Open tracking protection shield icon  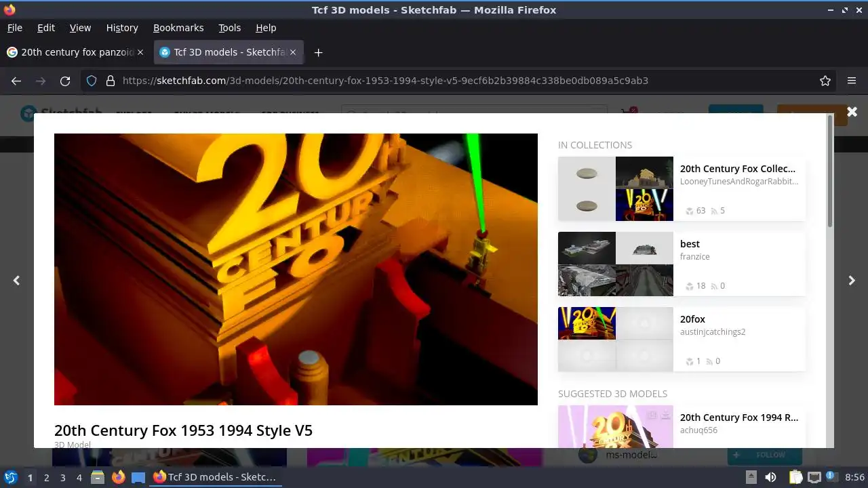coord(92,81)
